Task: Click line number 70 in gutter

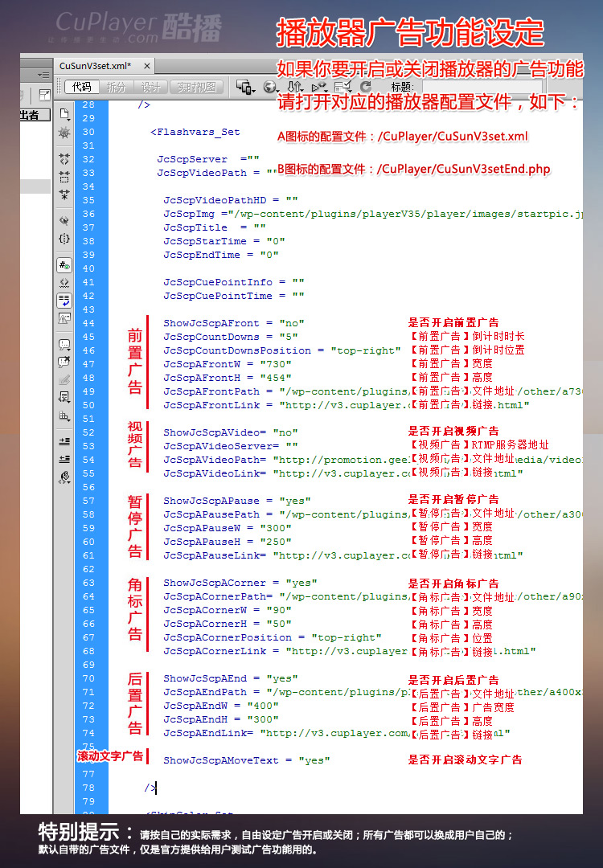Action: point(88,678)
